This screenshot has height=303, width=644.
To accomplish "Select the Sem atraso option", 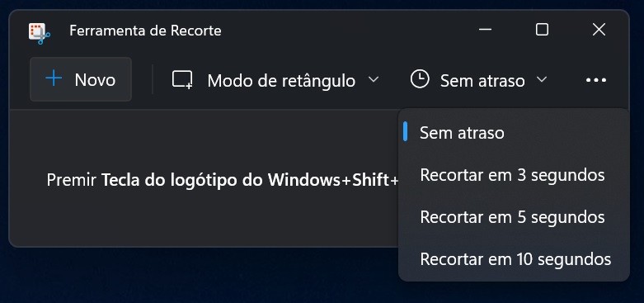I will point(514,133).
